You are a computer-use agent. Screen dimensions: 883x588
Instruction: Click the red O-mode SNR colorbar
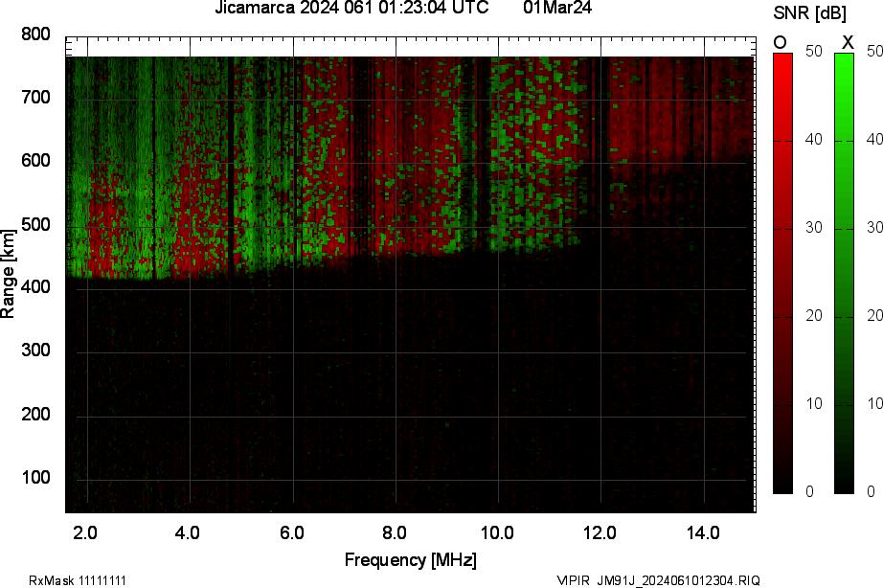click(782, 273)
